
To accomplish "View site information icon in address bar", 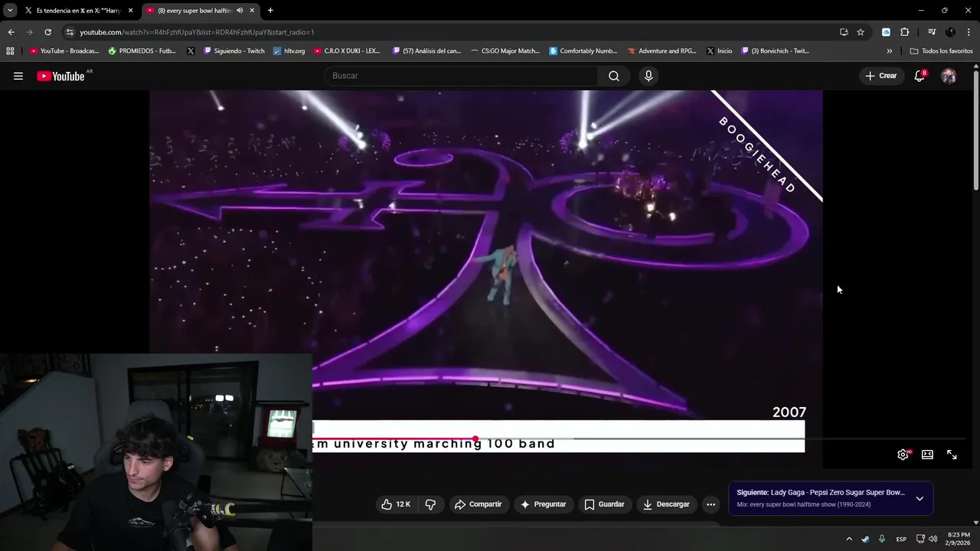I will [70, 32].
